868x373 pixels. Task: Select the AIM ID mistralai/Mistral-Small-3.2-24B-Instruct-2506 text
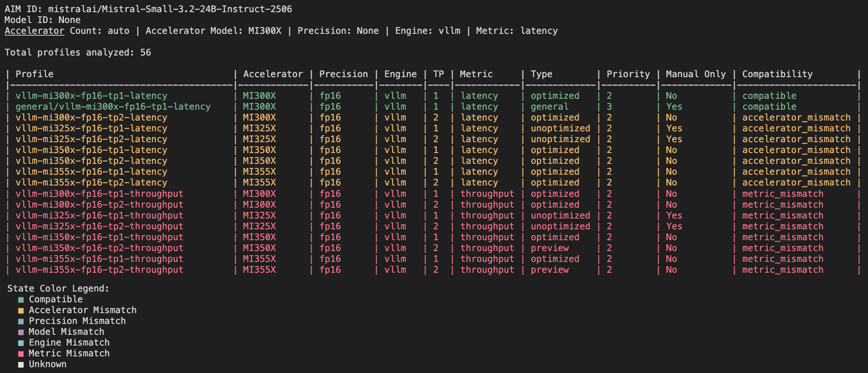170,9
